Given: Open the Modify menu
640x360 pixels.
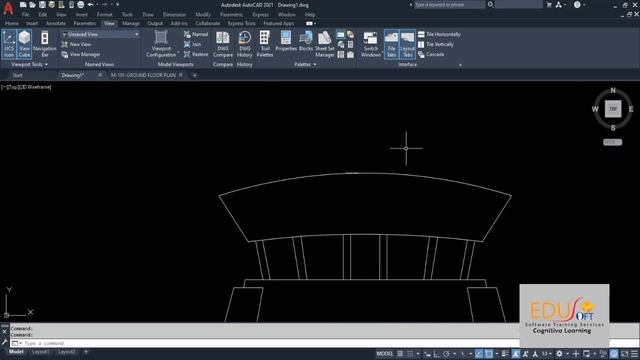Looking at the screenshot, I should coord(203,14).
